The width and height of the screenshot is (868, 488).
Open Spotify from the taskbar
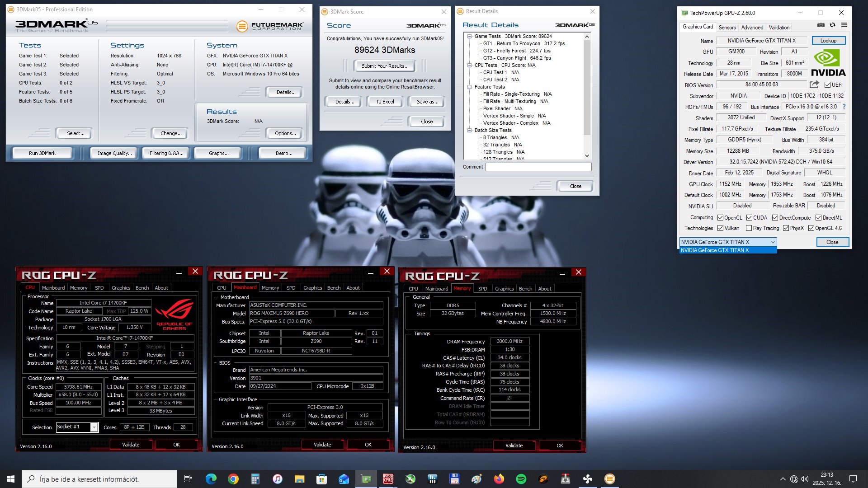521,479
